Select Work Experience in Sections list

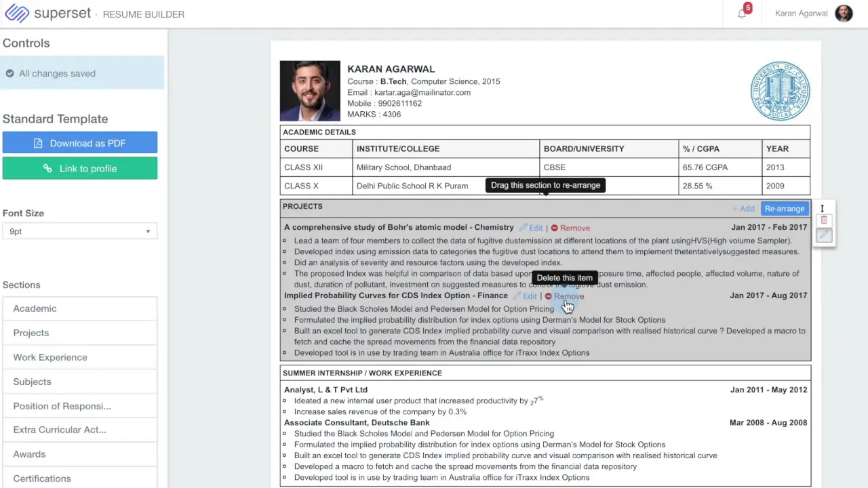50,357
